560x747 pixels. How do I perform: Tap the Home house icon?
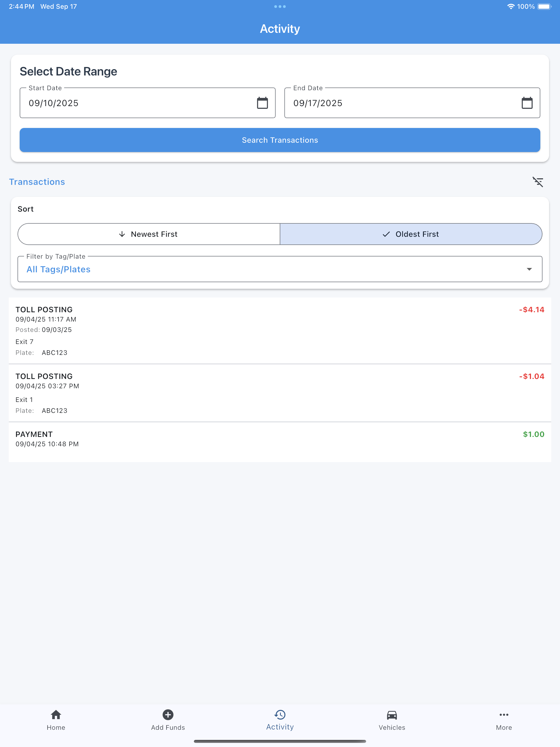(x=56, y=714)
